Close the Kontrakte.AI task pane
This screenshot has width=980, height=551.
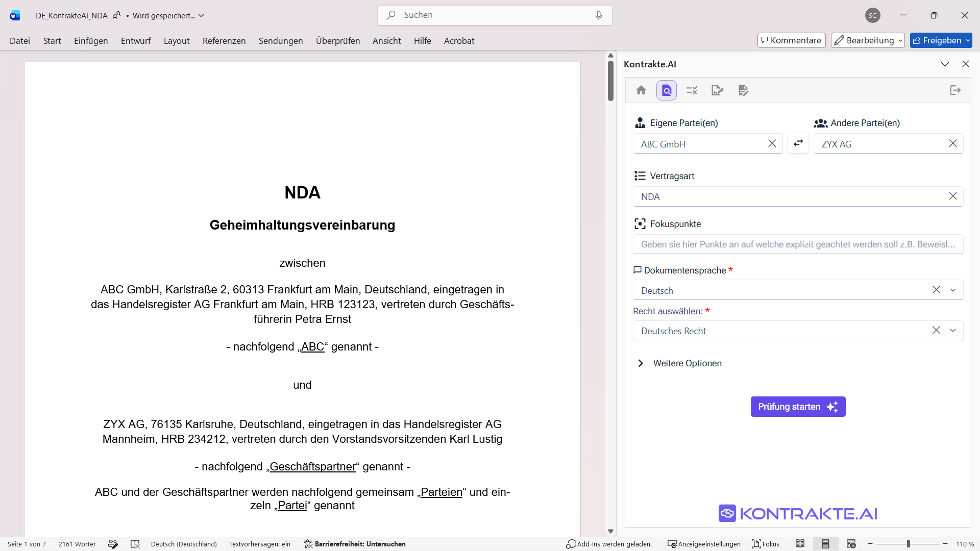coord(966,64)
